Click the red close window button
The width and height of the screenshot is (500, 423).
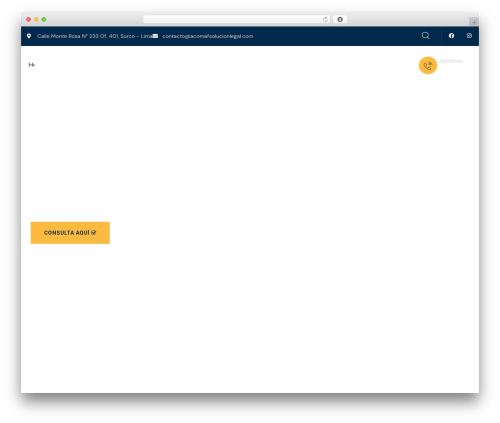(29, 19)
